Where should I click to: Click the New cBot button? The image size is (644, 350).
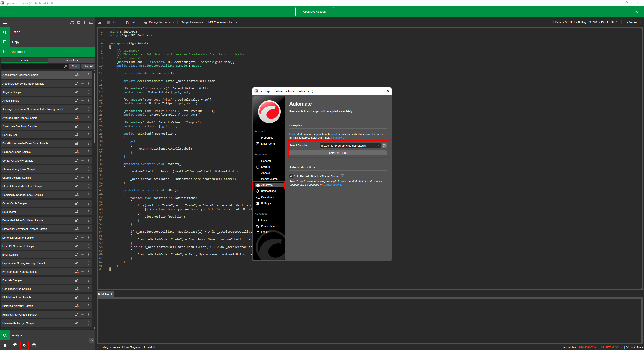coord(75,66)
